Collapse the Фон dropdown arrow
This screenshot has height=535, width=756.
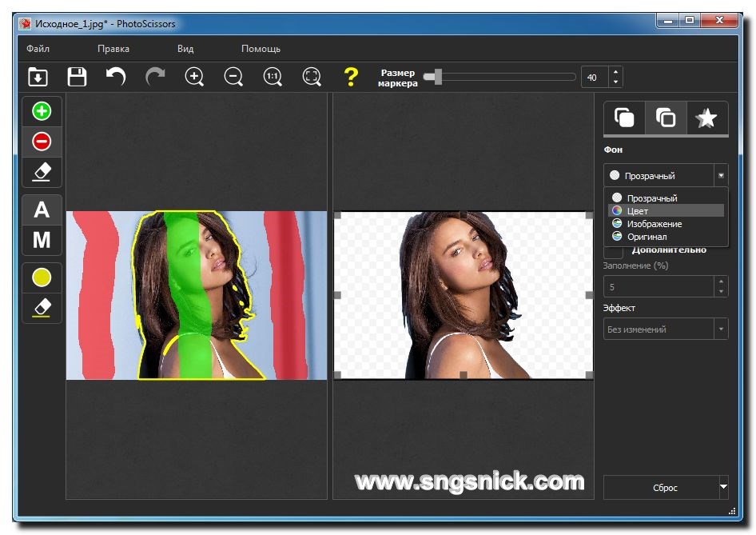(721, 176)
